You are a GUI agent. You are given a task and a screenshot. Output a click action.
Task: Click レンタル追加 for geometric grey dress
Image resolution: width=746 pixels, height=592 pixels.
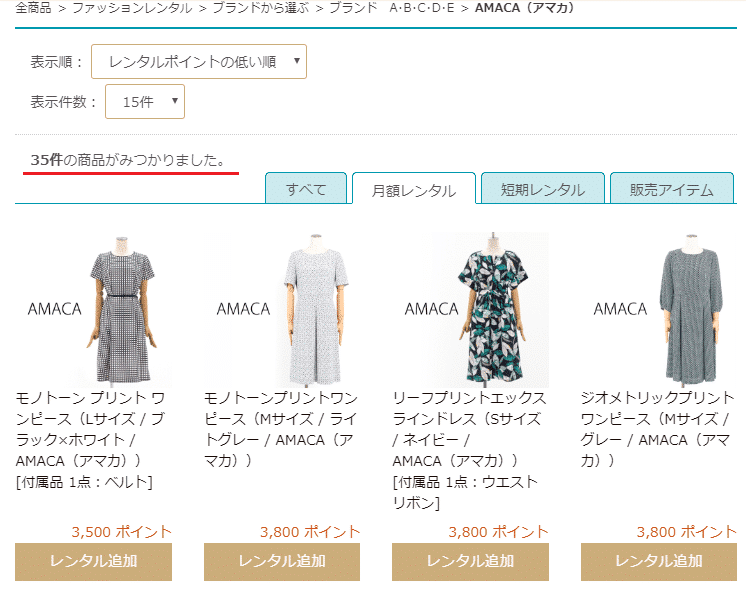pos(658,562)
